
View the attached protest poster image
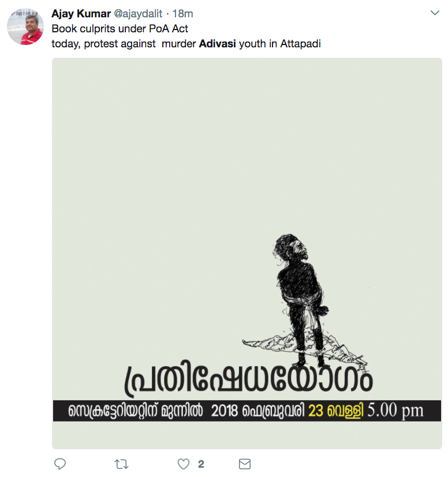point(247,254)
